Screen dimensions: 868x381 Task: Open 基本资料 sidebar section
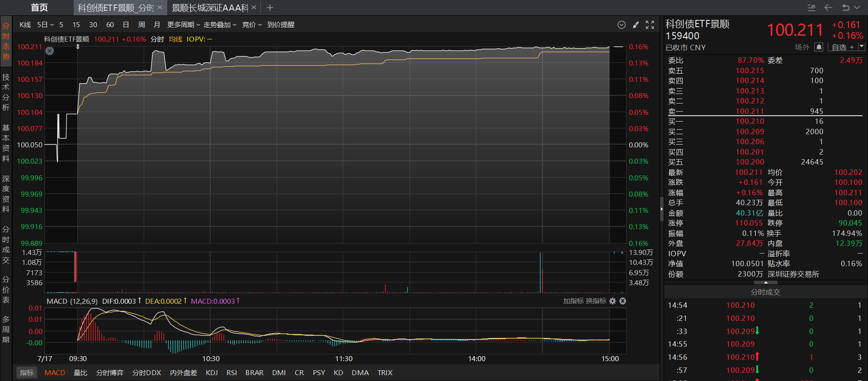pos(6,143)
